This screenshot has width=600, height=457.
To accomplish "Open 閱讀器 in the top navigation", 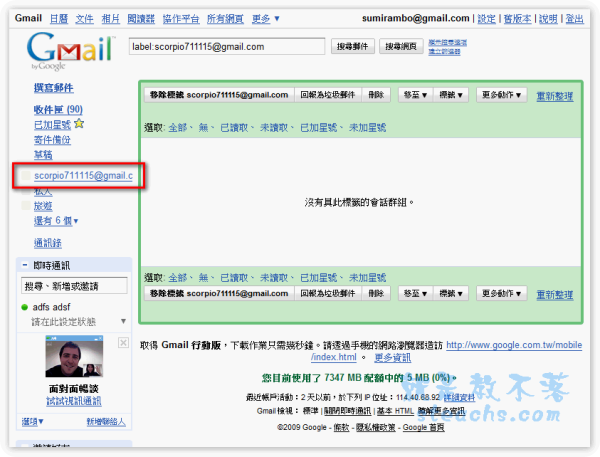I will click(x=141, y=18).
